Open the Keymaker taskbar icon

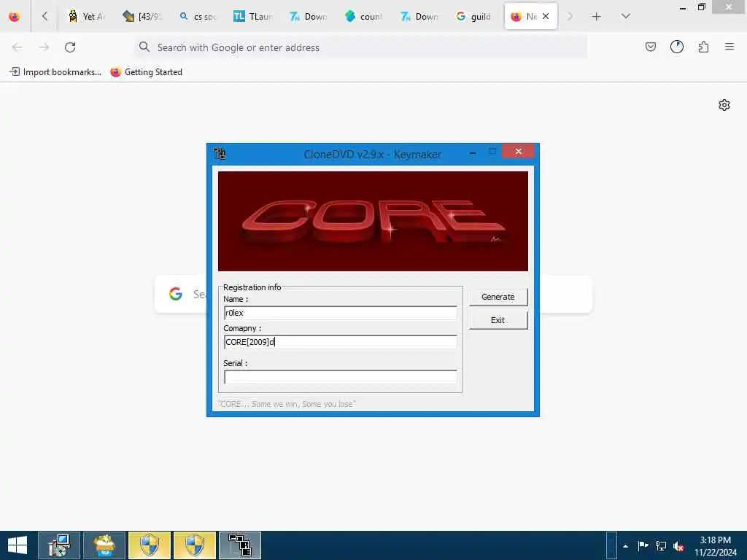239,545
